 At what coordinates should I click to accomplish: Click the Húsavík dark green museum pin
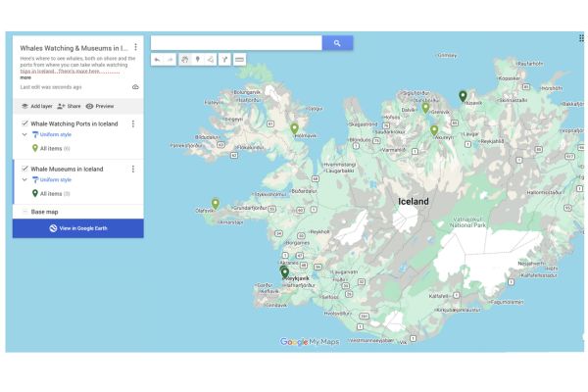(463, 96)
